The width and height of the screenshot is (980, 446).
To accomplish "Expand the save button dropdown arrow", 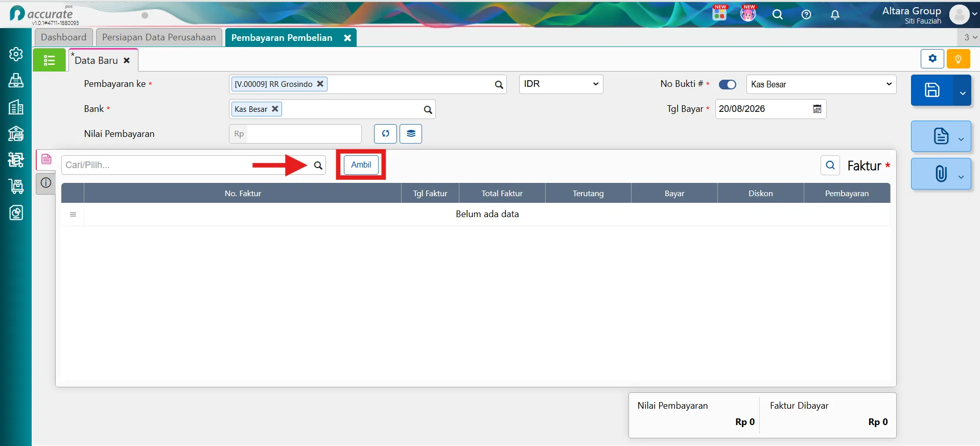I will click(x=963, y=92).
